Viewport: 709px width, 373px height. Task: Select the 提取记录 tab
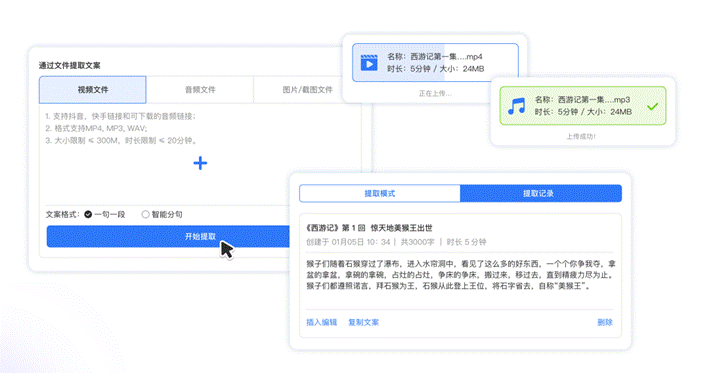click(x=541, y=194)
